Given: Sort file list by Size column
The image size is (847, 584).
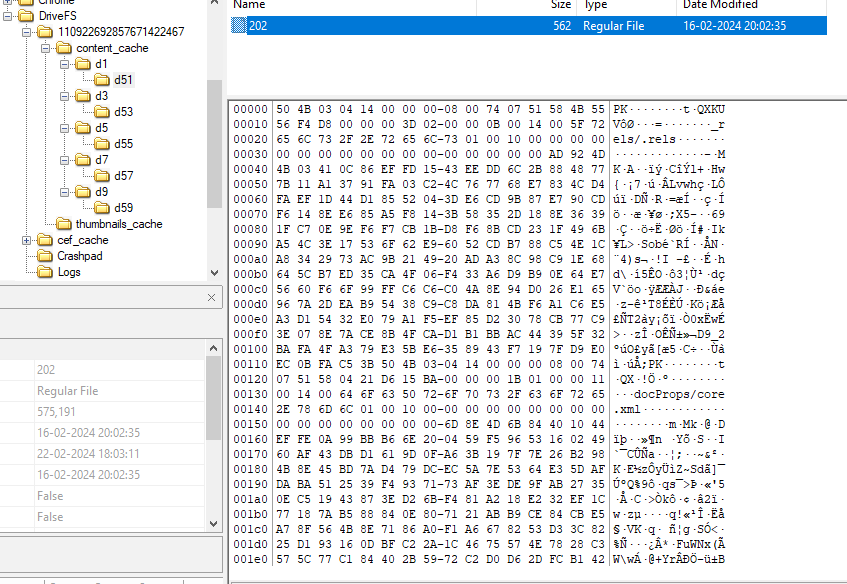Looking at the screenshot, I should tap(561, 6).
